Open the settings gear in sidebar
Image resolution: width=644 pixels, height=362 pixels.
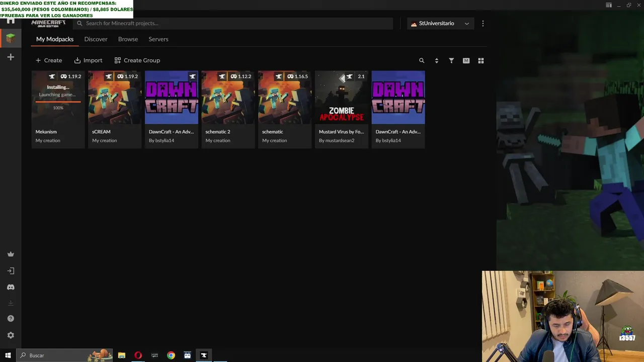pos(11,335)
